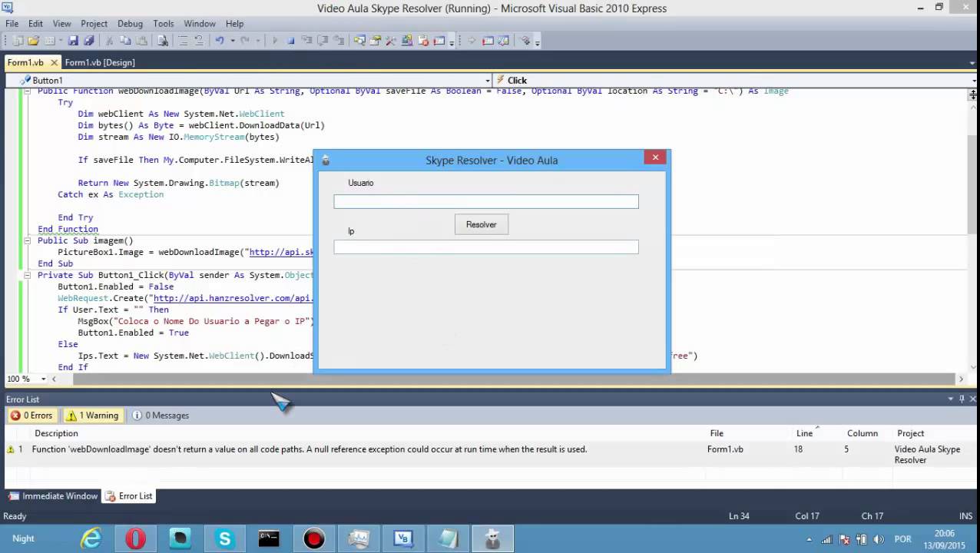This screenshot has width=980, height=553.
Task: Open the File menu
Action: [x=12, y=24]
